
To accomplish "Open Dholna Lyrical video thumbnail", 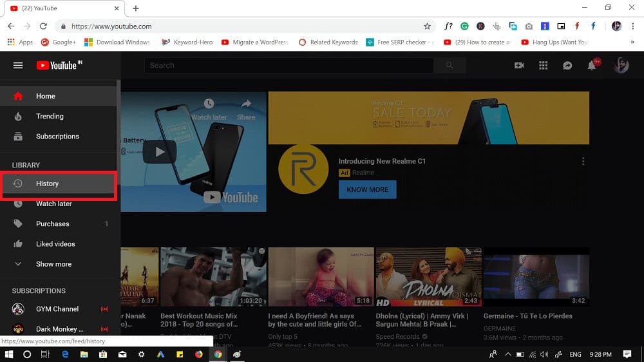I will [429, 276].
